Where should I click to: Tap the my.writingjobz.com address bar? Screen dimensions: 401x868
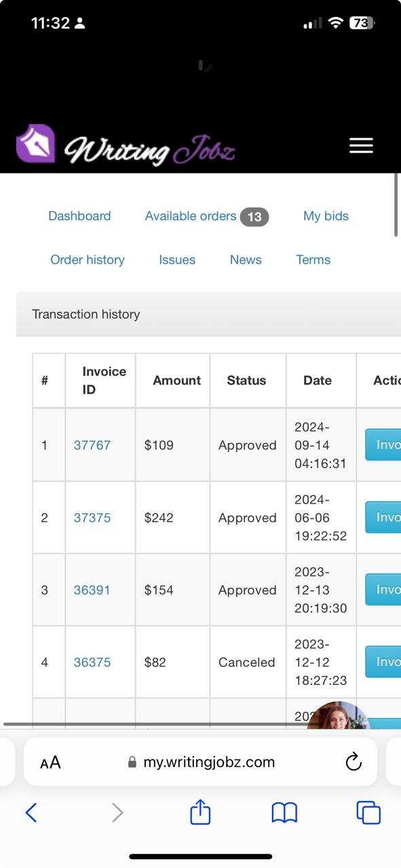click(x=201, y=762)
